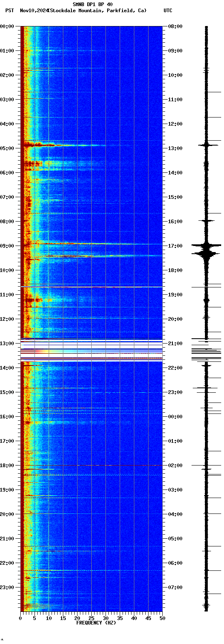Click the UTC axis label '02:00'
The height and width of the screenshot is (644, 224).
[x=175, y=466]
